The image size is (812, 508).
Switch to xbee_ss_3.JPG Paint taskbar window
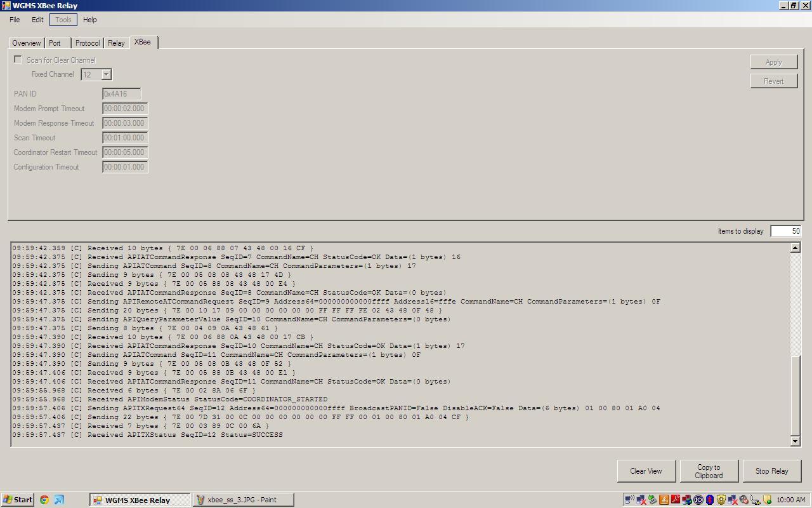(243, 500)
